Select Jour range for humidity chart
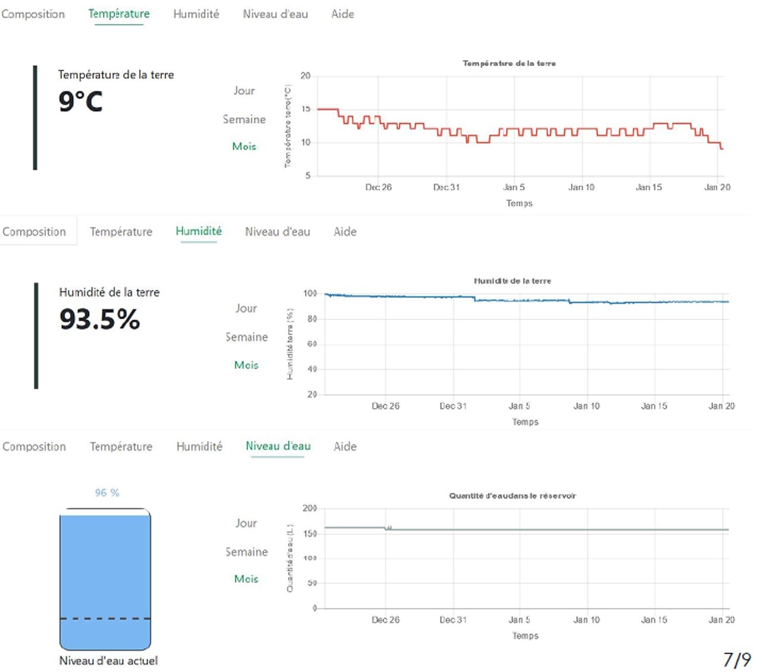 [x=246, y=308]
